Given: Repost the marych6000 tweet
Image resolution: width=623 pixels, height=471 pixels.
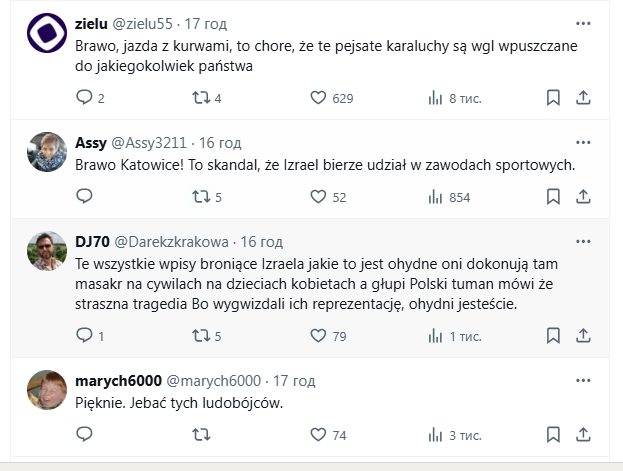Looking at the screenshot, I should pyautogui.click(x=200, y=434).
